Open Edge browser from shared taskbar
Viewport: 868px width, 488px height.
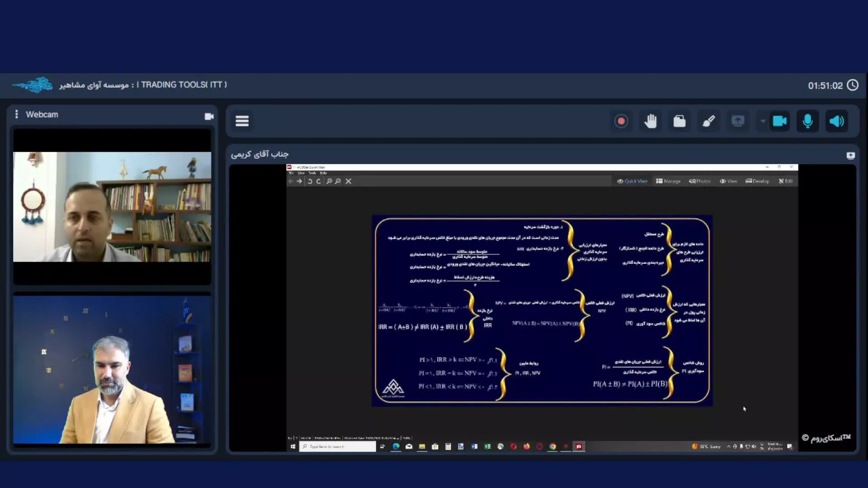click(x=396, y=446)
